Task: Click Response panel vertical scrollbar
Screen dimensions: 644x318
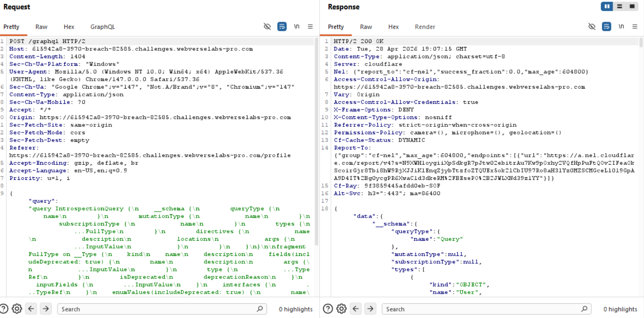Action: (x=641, y=43)
